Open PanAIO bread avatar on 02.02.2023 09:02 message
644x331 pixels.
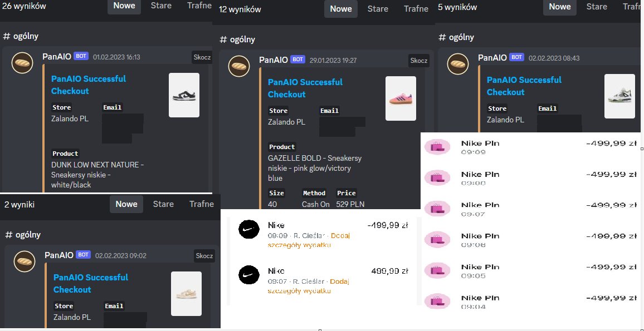pos(25,261)
